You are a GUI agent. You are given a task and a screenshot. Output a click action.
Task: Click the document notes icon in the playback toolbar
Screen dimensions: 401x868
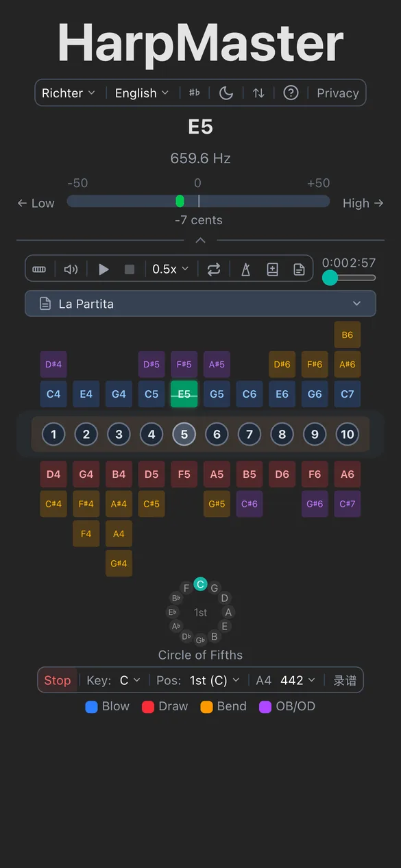pos(300,269)
